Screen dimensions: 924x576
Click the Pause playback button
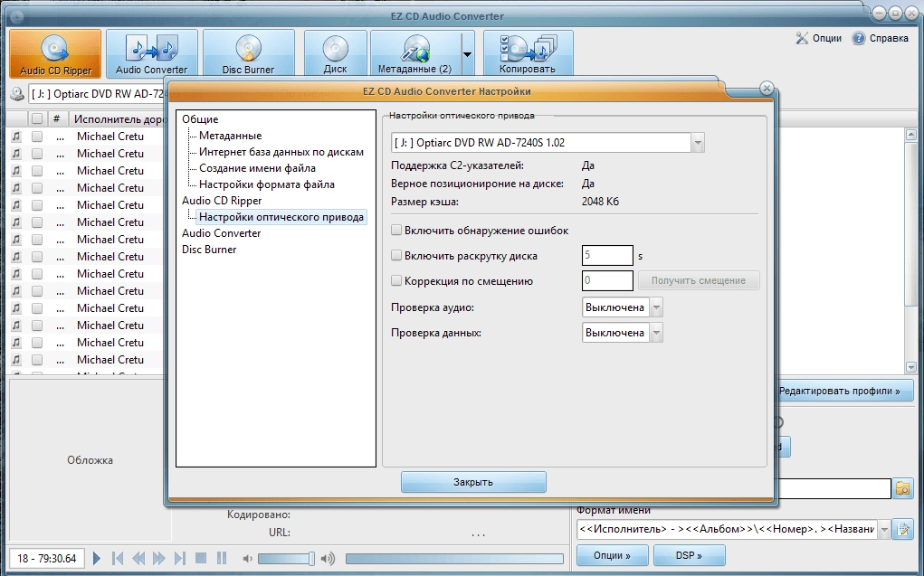pos(222,558)
